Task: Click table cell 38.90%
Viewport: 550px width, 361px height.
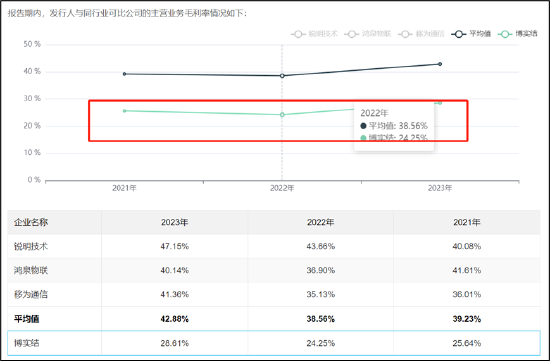Action: click(321, 270)
